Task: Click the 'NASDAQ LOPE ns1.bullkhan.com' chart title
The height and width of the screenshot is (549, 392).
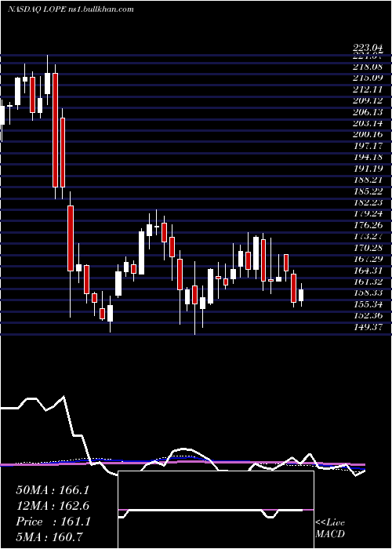Action: coord(71,9)
